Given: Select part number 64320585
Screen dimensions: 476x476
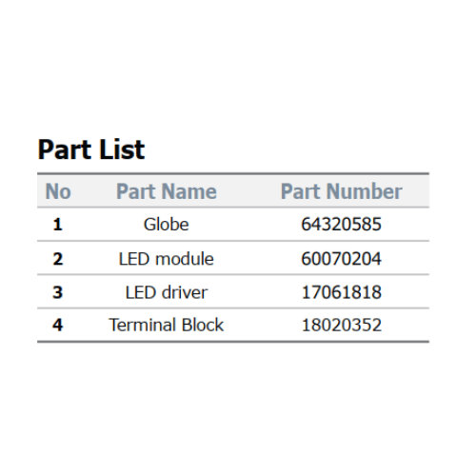Looking at the screenshot, I should click(342, 225).
